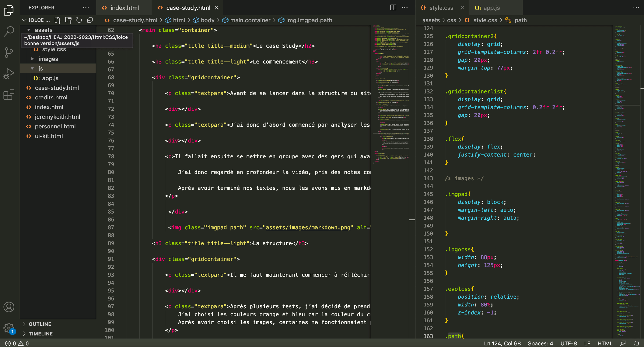
Task: Open Explorer views and more actions menu
Action: tap(86, 8)
